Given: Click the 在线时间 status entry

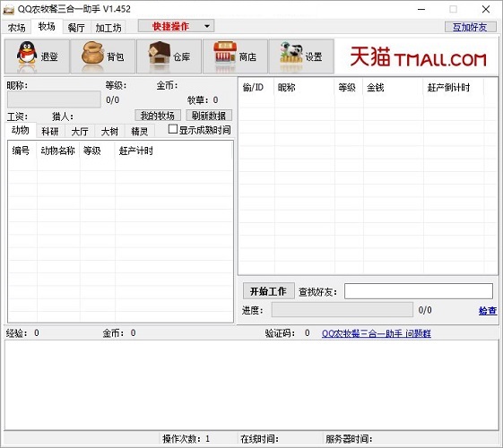Looking at the screenshot, I should pos(259,439).
